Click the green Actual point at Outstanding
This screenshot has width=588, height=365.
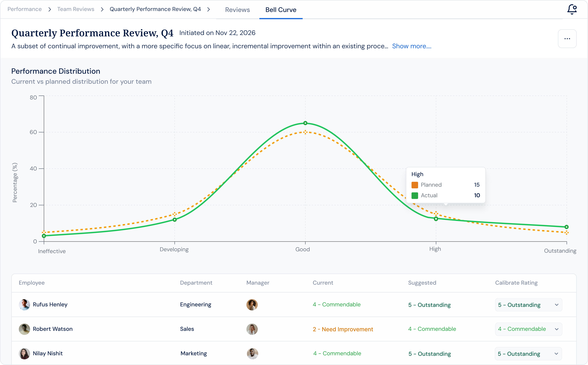point(567,227)
